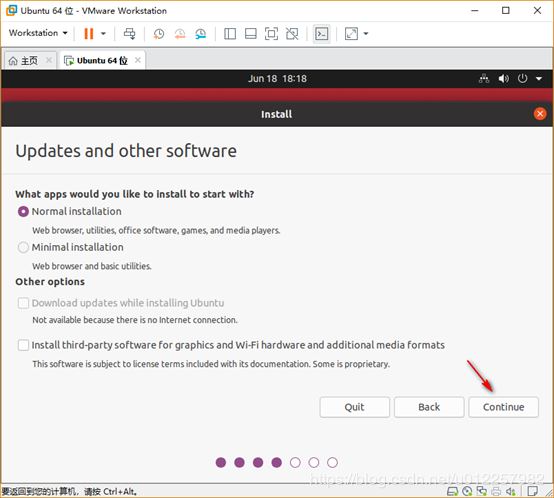Close the Ubuntu 64 位 tab
The height and width of the screenshot is (498, 554).
138,60
